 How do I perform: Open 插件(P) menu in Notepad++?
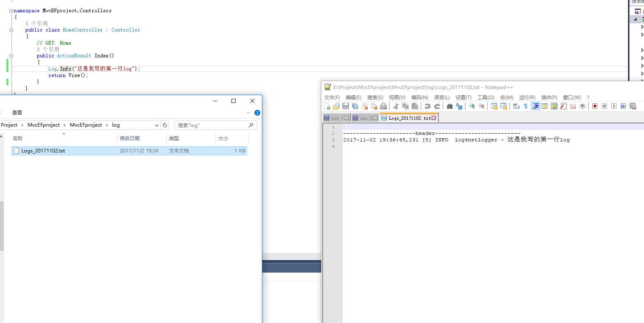coord(549,98)
